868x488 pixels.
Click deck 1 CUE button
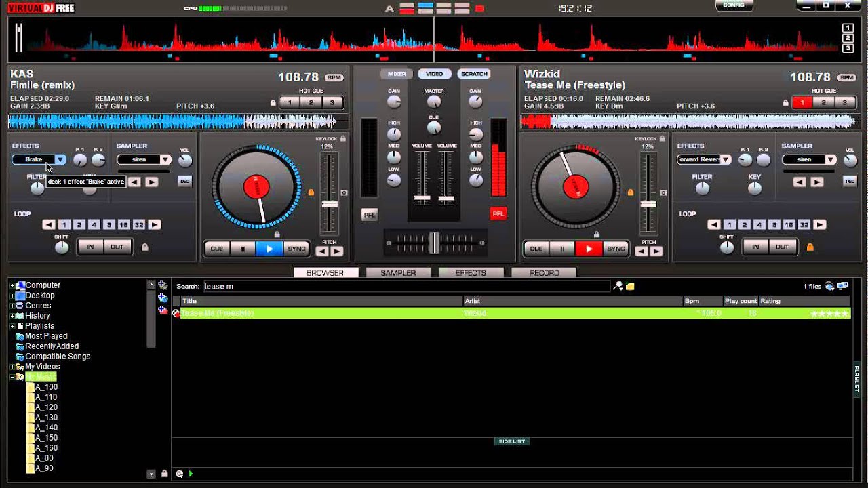click(x=217, y=249)
